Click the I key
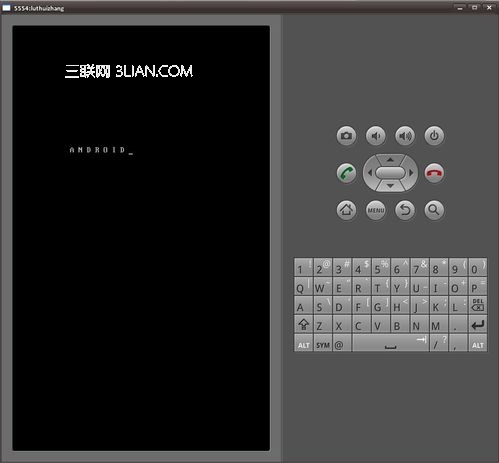Viewport: 499px width, 463px height. coord(439,286)
